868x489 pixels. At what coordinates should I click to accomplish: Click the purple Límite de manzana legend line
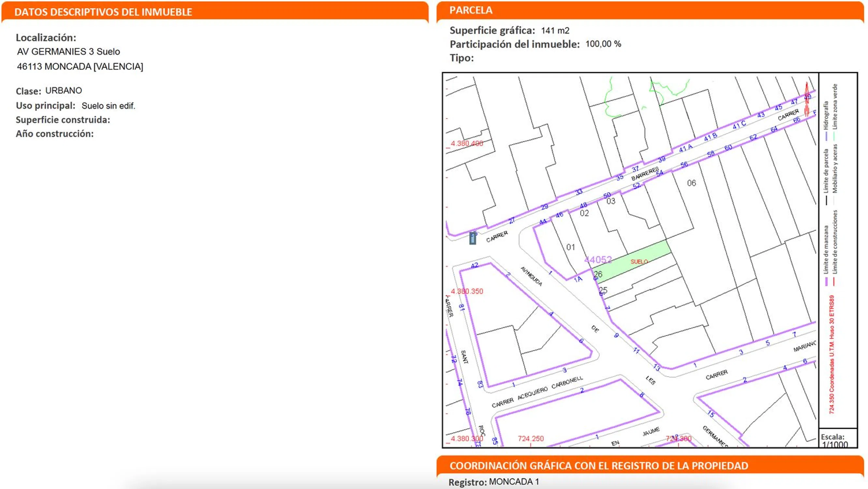(x=826, y=281)
